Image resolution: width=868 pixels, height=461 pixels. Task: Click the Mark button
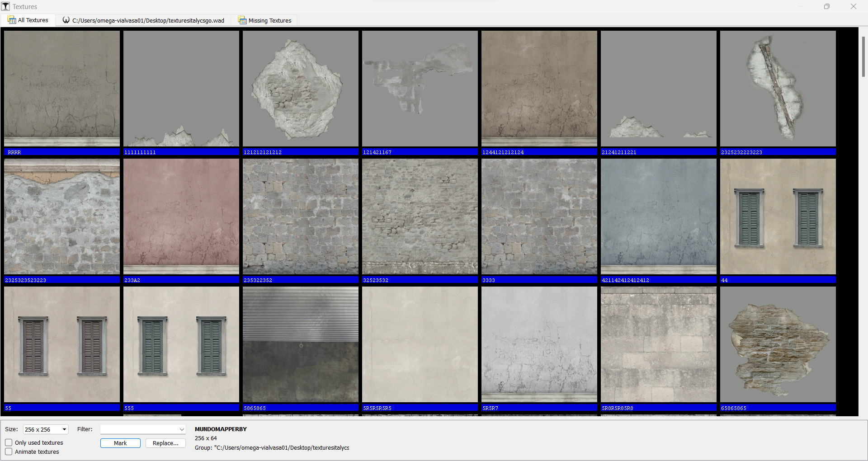tap(120, 443)
